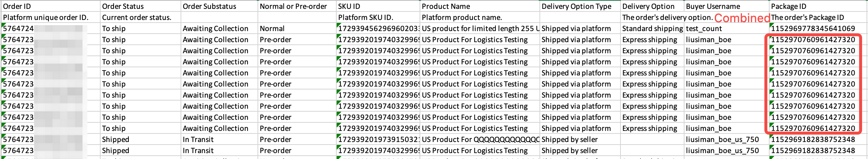The image size is (868, 159).
Task: Click the Product Name column header
Action: pyautogui.click(x=446, y=6)
